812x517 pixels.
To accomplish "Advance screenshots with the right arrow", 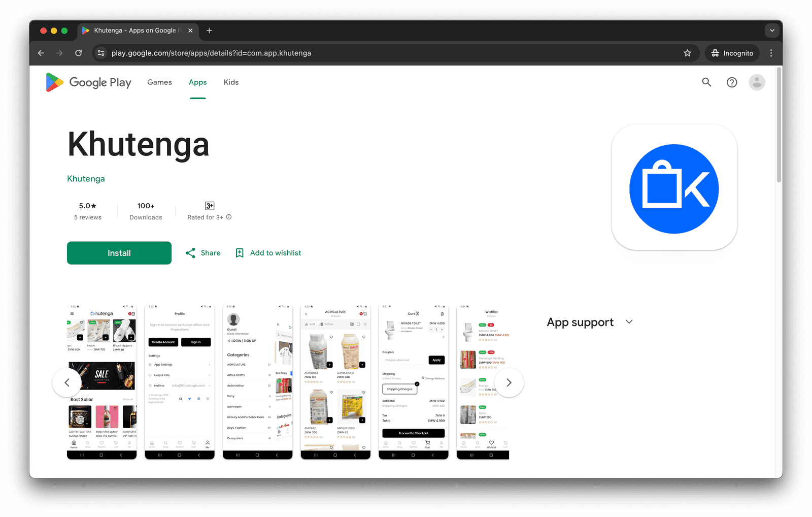I will [x=509, y=382].
